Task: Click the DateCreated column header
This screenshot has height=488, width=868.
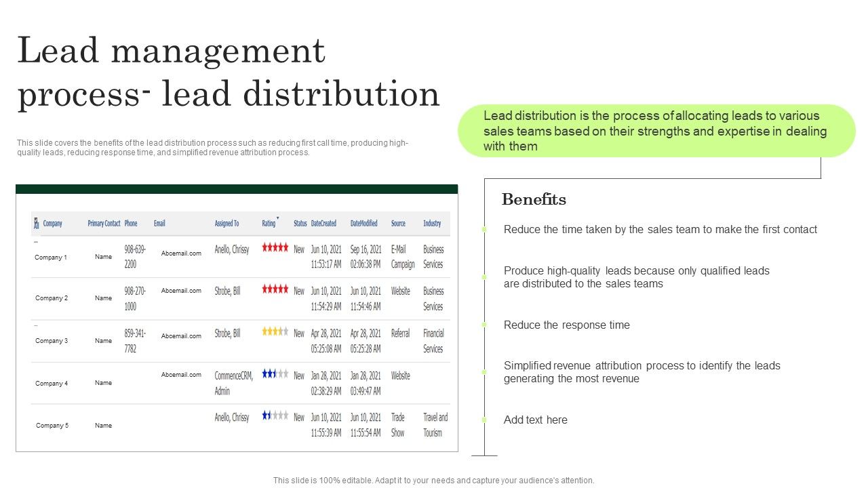Action: pos(323,224)
